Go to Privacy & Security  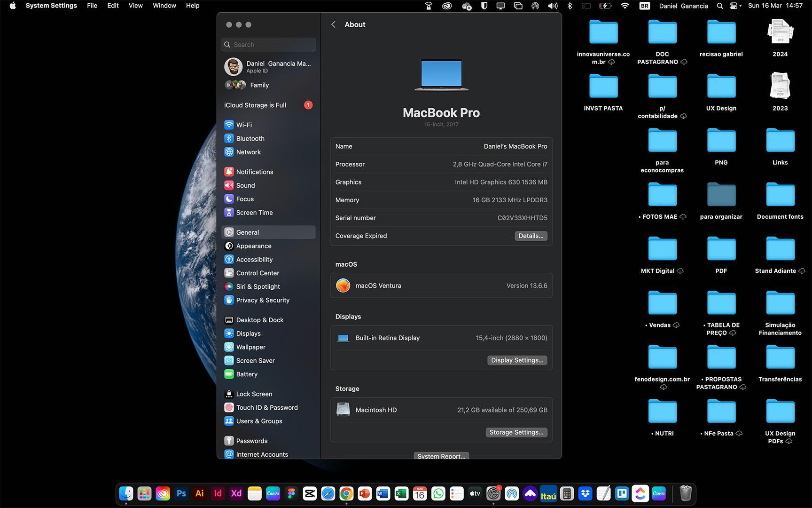click(x=268, y=300)
